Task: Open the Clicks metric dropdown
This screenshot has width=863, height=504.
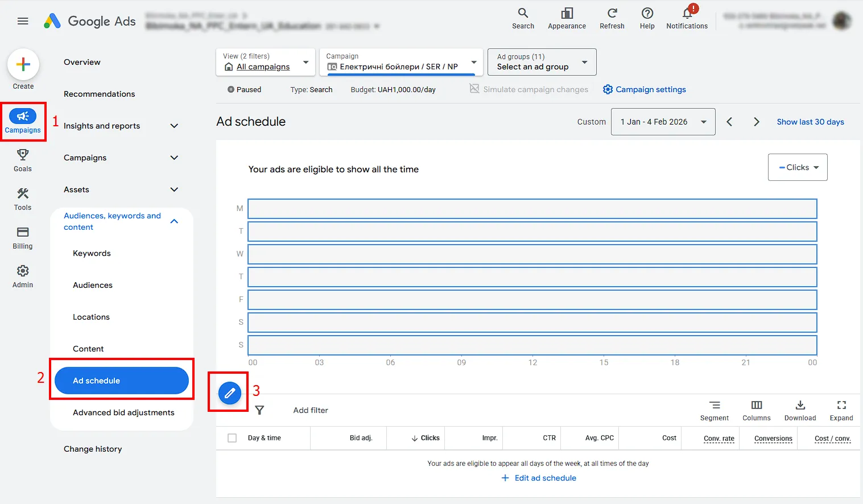Action: point(798,167)
